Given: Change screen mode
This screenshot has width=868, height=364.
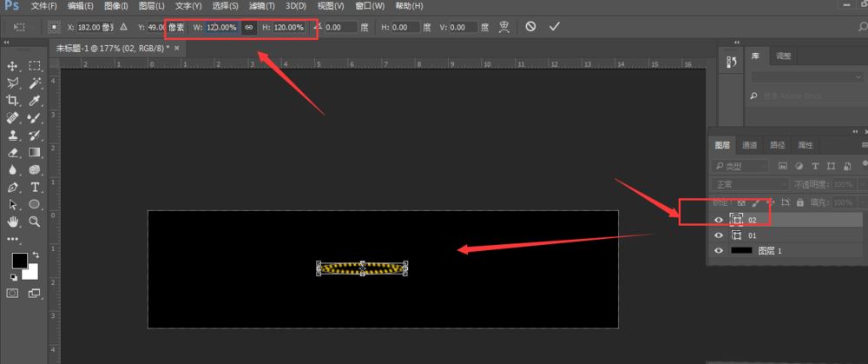Looking at the screenshot, I should pos(35,293).
